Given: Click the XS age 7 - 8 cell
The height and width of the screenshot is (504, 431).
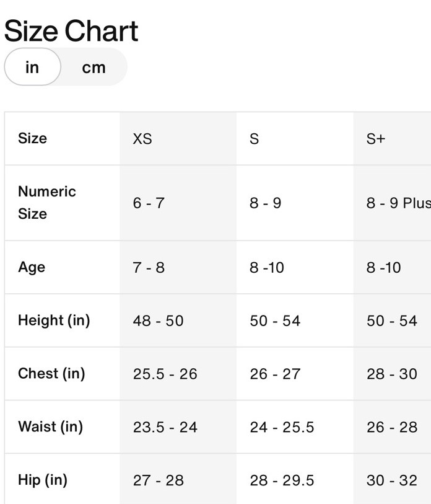Looking at the screenshot, I should click(x=178, y=267).
